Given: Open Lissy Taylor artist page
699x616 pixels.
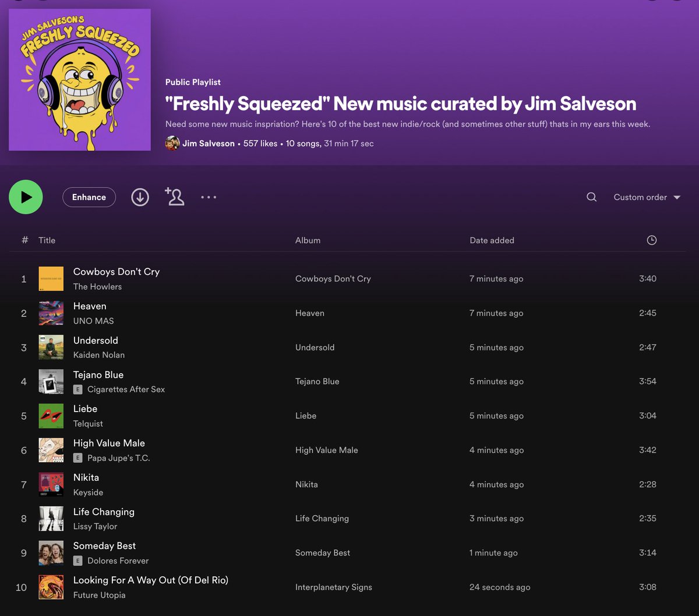Looking at the screenshot, I should tap(95, 526).
